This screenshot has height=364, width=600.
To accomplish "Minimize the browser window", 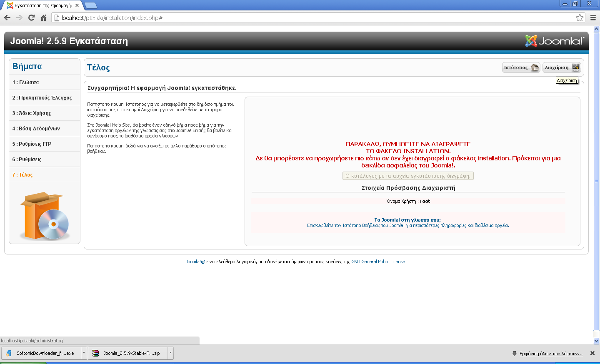I will (565, 4).
